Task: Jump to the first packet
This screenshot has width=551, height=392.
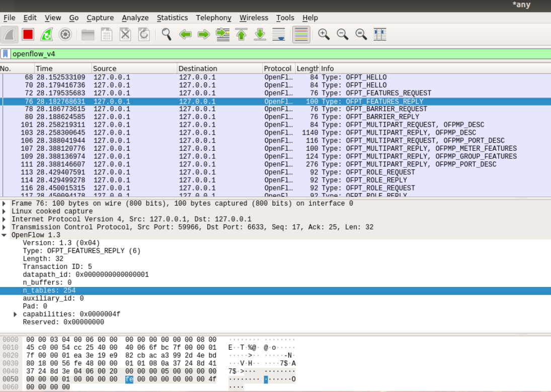Action: [242, 35]
